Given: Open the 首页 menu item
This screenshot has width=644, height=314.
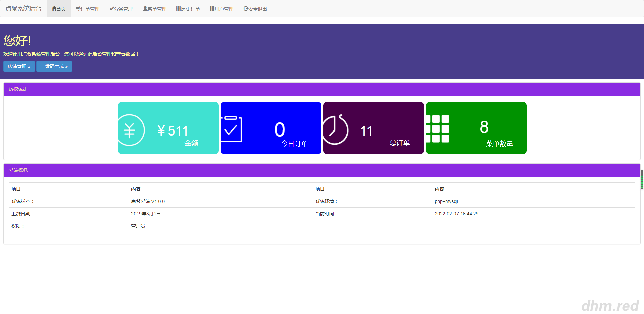Looking at the screenshot, I should click(x=59, y=9).
